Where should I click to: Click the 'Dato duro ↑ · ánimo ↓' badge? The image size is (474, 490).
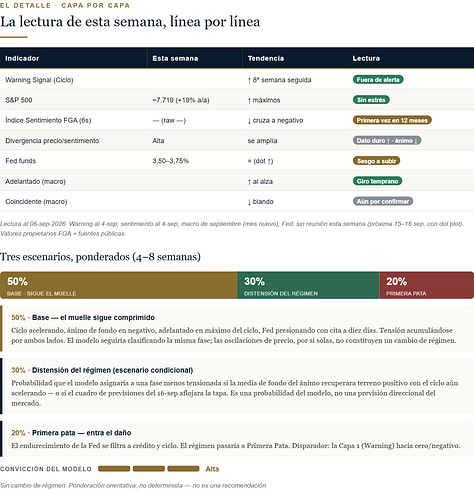387,141
